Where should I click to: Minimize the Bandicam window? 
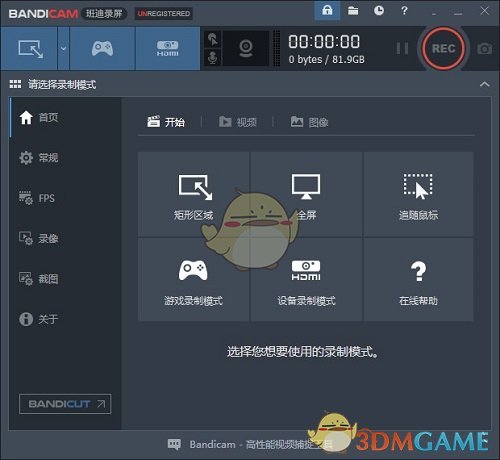[458, 13]
